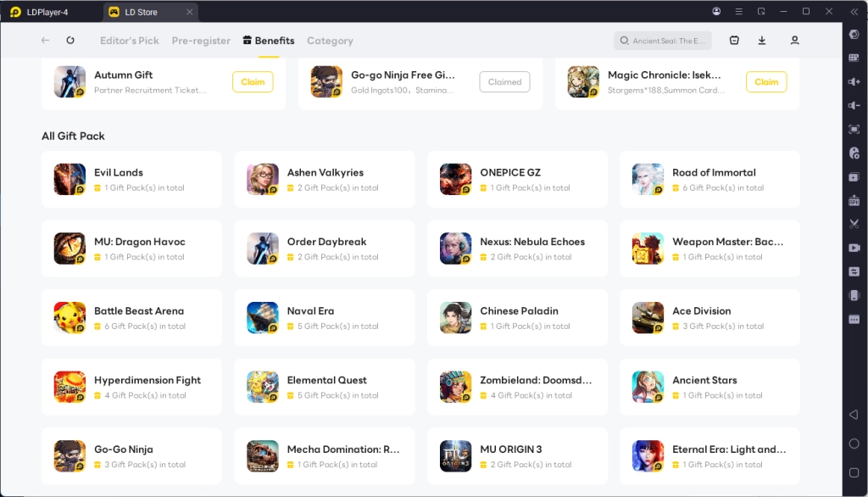This screenshot has width=868, height=497.
Task: Click the volume up icon in sidebar
Action: [x=854, y=81]
